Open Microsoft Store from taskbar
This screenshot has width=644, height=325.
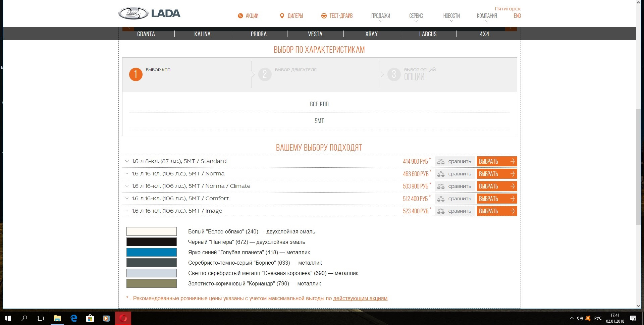click(x=90, y=318)
